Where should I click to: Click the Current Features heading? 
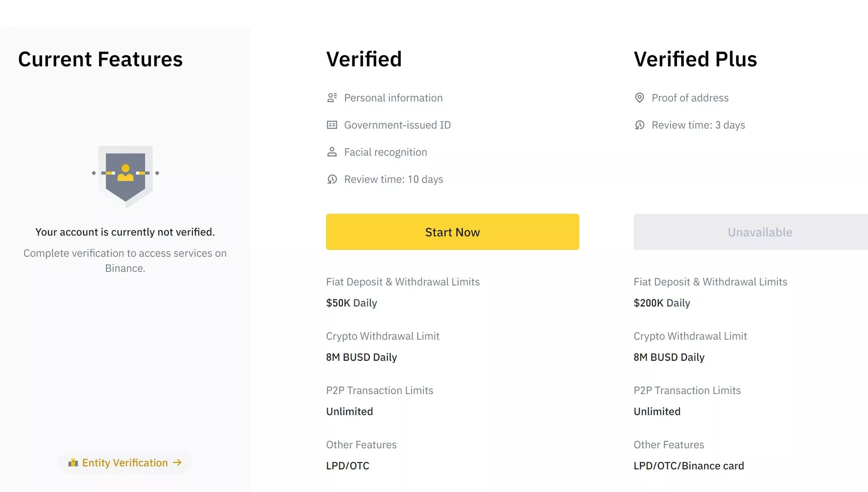(x=100, y=59)
